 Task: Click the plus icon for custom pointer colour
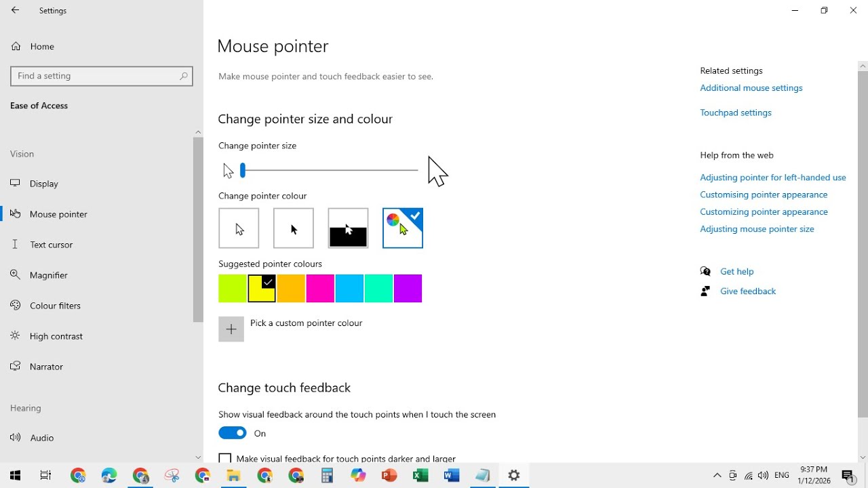pos(231,329)
